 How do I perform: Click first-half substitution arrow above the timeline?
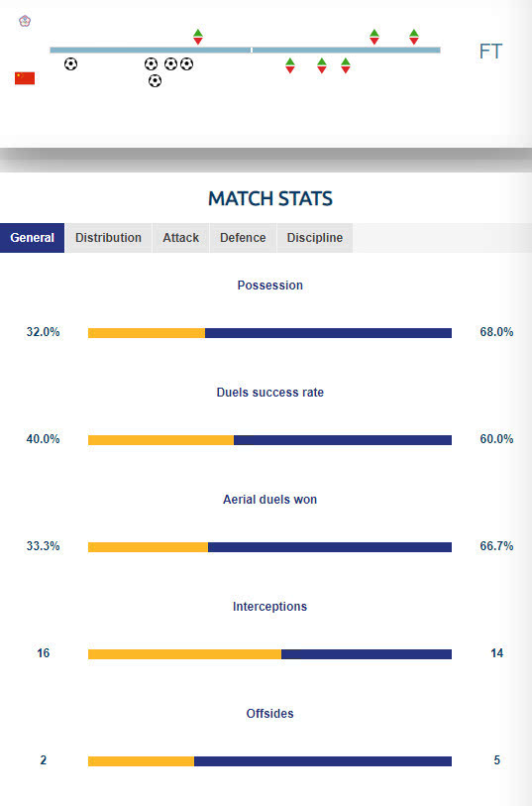tap(198, 37)
